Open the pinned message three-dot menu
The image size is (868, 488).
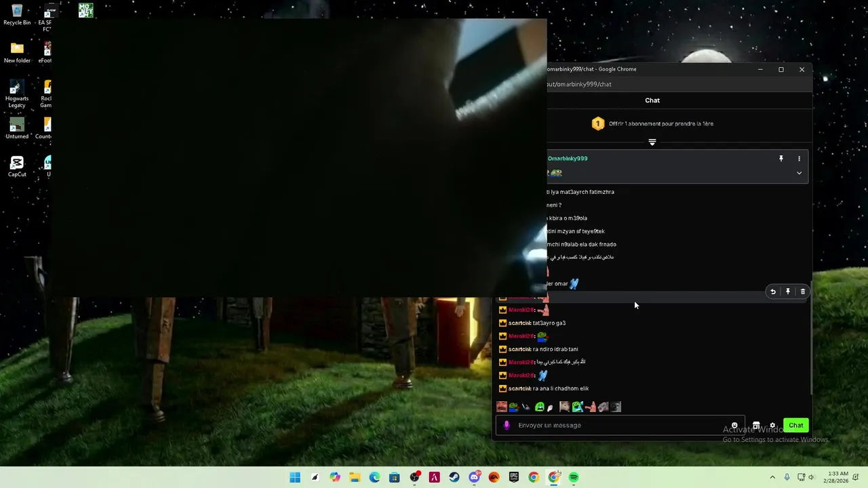[x=799, y=159]
